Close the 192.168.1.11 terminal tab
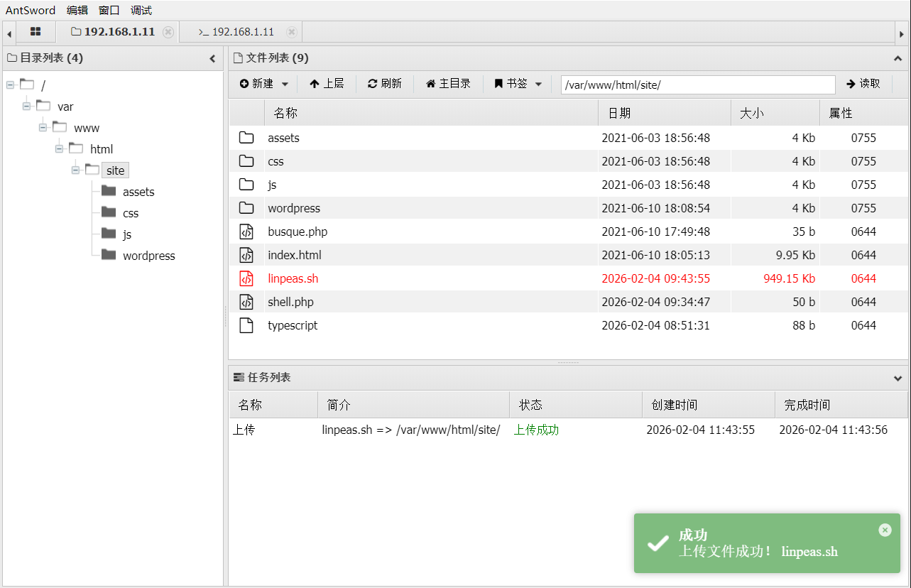The height and width of the screenshot is (588, 911). [291, 32]
